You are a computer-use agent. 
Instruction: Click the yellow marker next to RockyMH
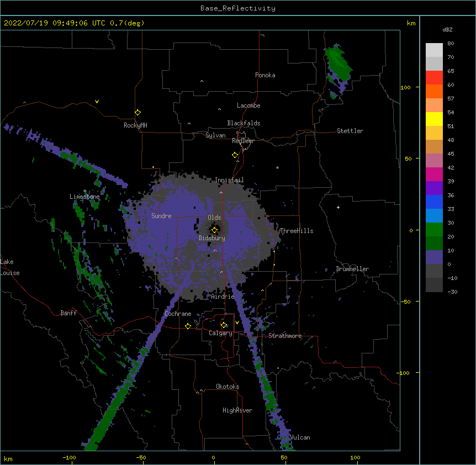coord(138,113)
